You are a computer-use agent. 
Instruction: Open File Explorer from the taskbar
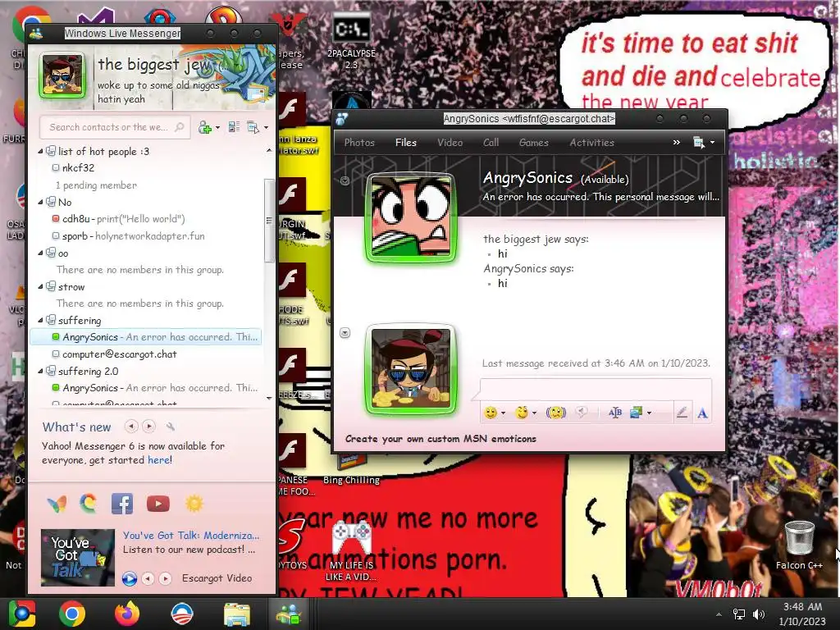click(236, 614)
